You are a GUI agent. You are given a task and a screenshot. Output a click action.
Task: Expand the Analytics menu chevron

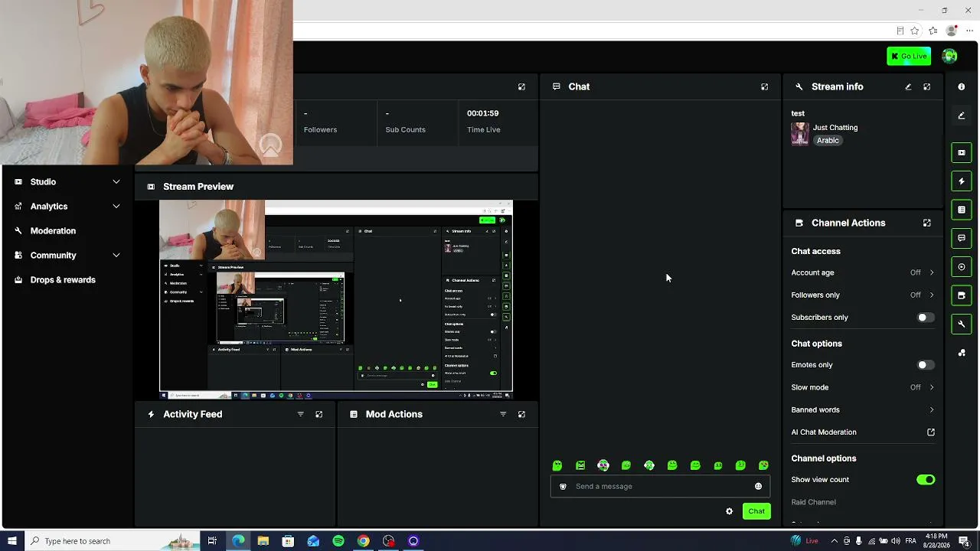coord(116,206)
